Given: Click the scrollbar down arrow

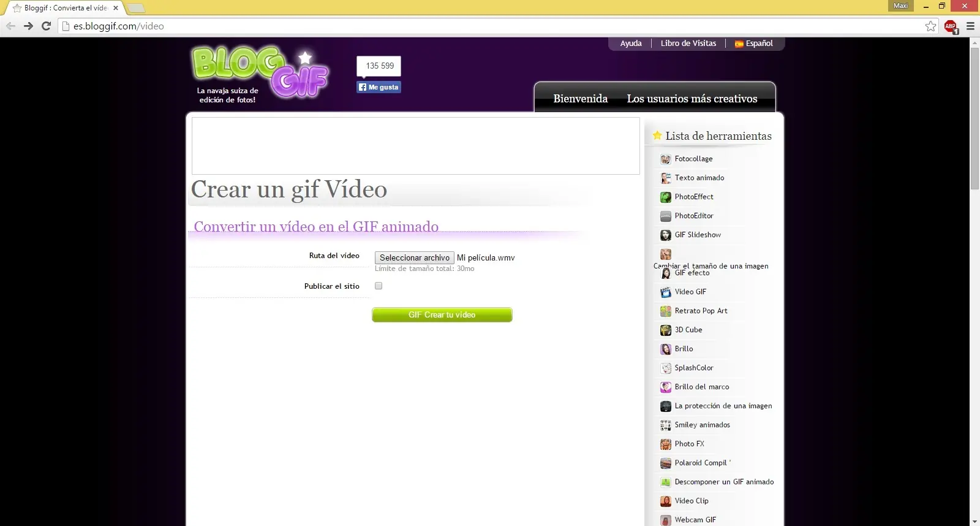Looking at the screenshot, I should [x=974, y=521].
